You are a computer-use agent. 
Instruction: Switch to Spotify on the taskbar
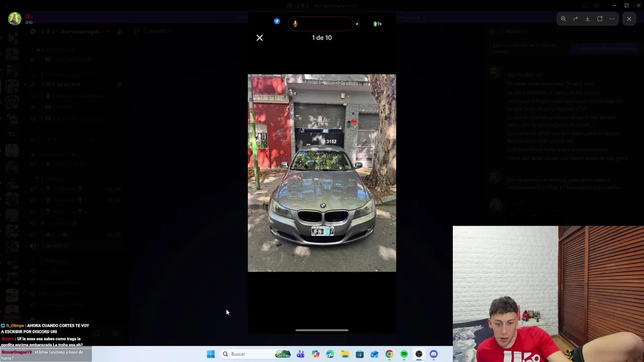tap(404, 354)
